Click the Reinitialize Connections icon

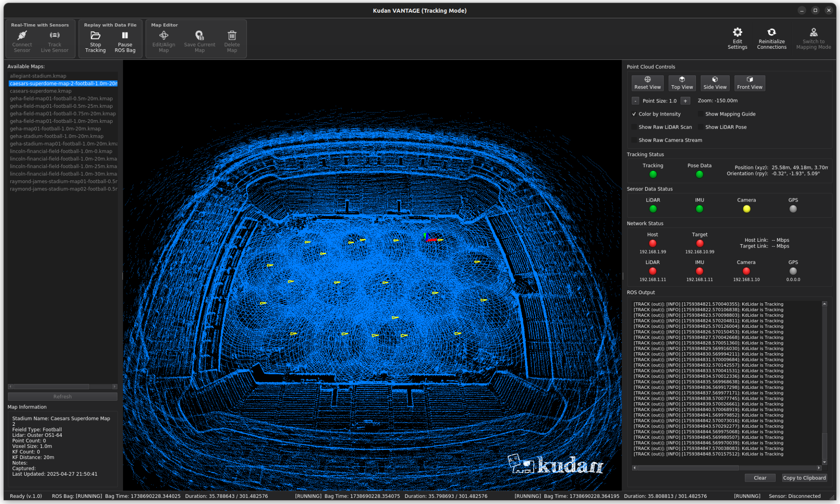click(x=771, y=32)
